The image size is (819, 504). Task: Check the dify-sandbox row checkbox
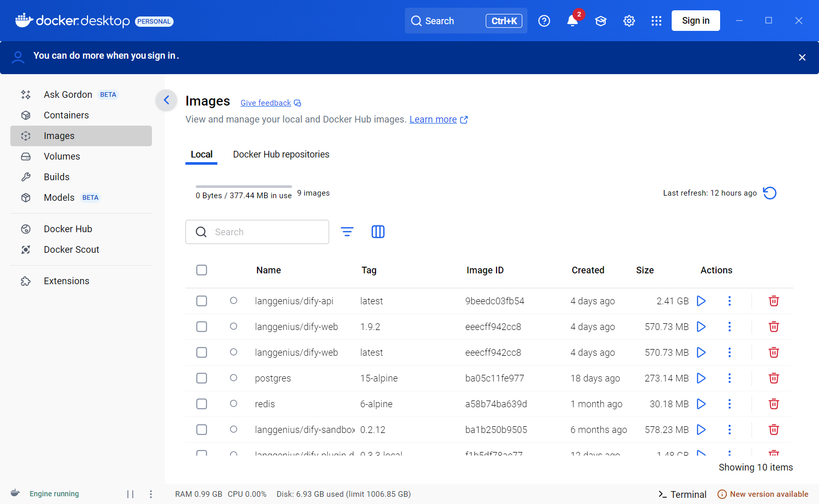(x=202, y=429)
